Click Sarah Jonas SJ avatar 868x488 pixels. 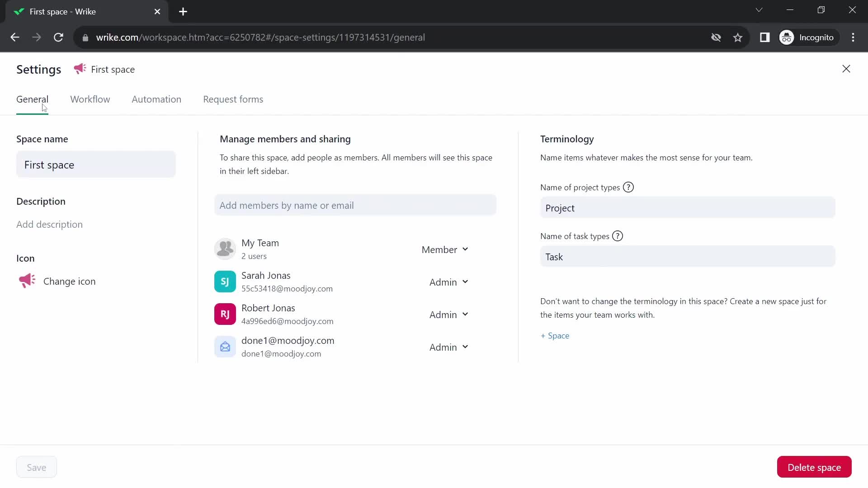[225, 282]
